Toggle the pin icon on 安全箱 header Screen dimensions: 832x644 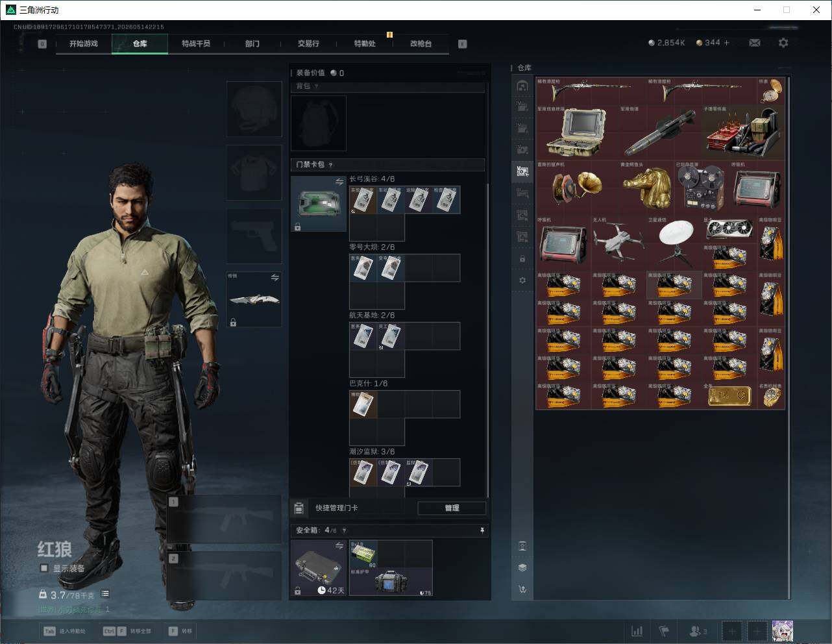[x=482, y=530]
